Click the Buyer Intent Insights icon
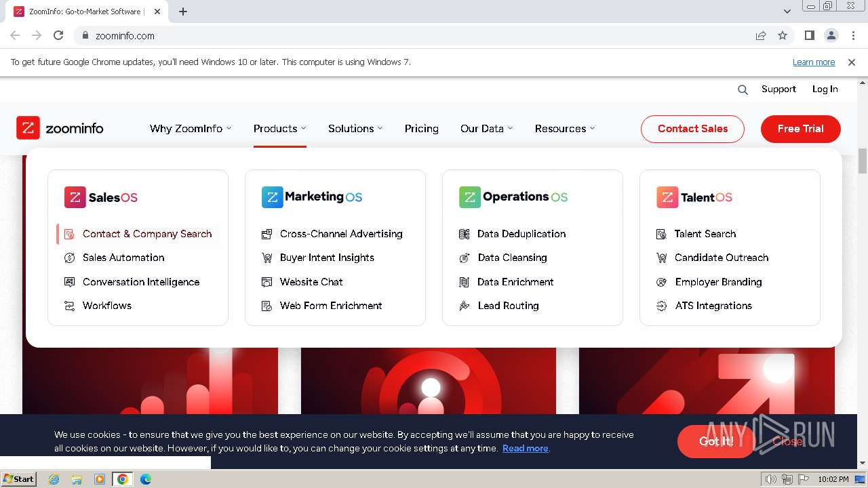 (x=267, y=258)
